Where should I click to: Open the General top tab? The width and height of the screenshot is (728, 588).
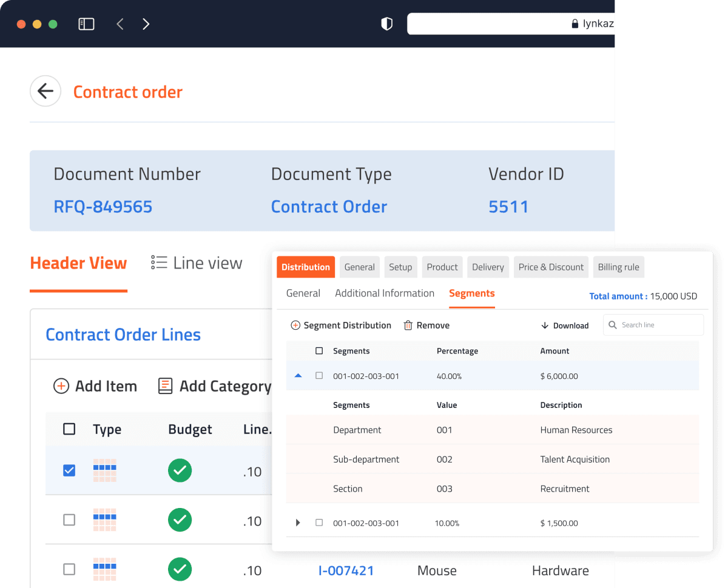(360, 267)
